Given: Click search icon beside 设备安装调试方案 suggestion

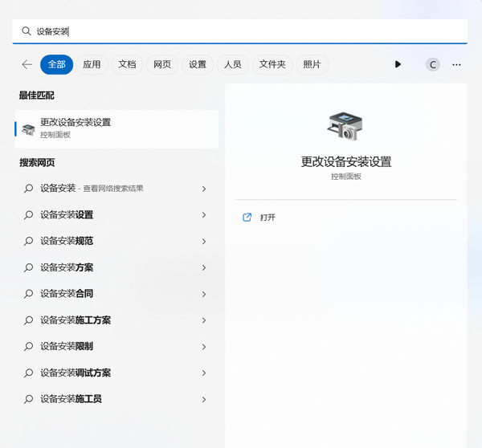Looking at the screenshot, I should 29,373.
